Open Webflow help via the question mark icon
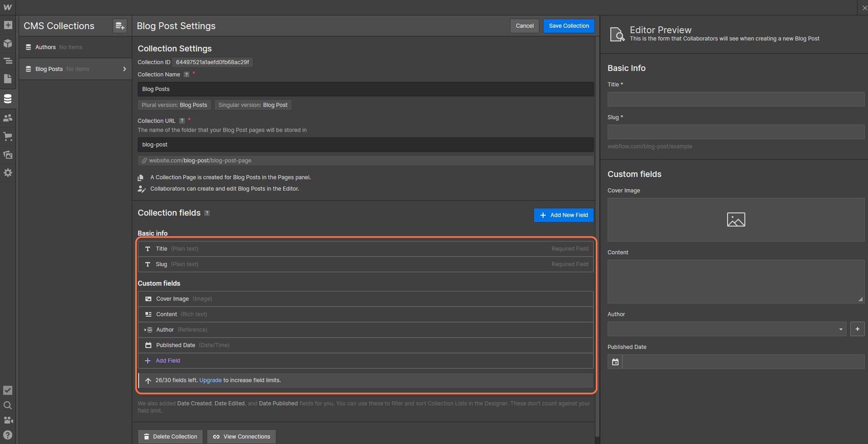Screen dimensions: 868x444 (8, 434)
